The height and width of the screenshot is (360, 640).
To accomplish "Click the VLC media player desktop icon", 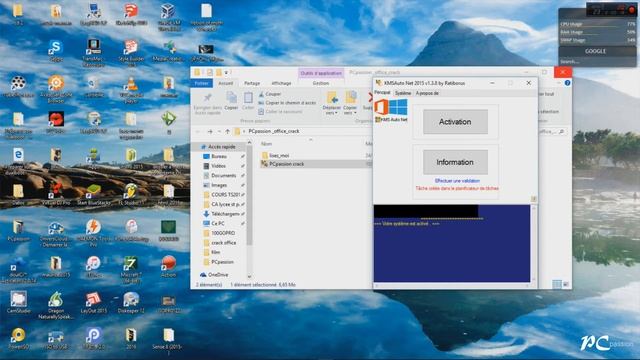I will [x=131, y=89].
